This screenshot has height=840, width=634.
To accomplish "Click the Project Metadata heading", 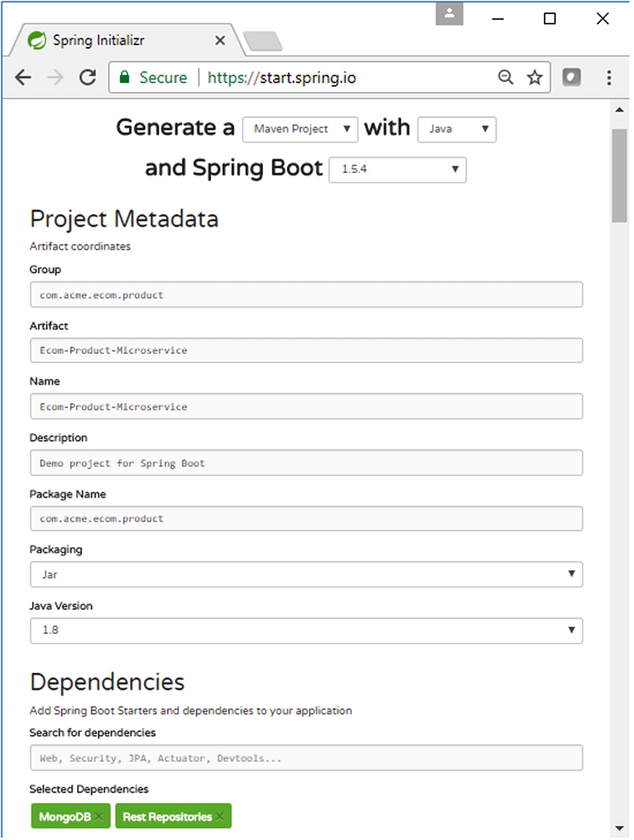I will (x=124, y=219).
